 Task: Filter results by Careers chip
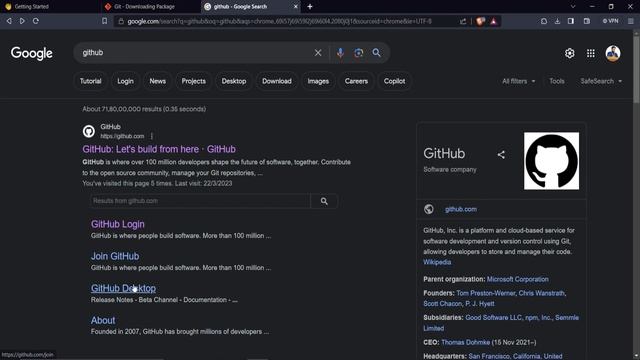(356, 81)
